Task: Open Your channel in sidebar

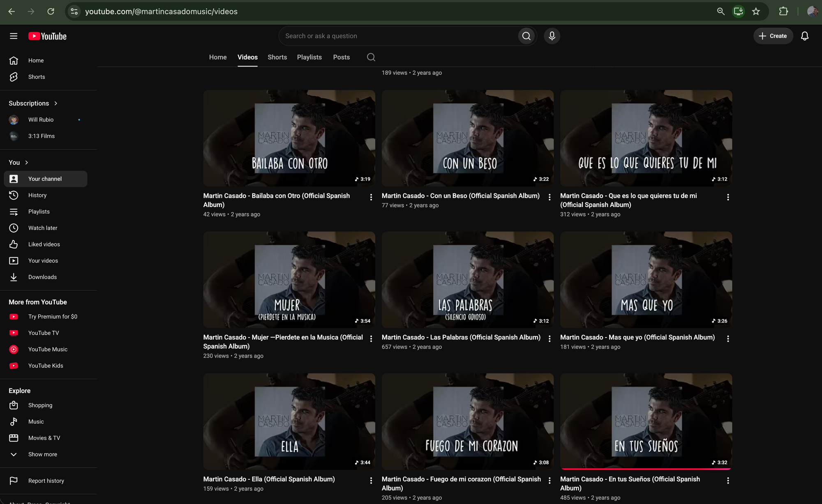Action: click(46, 179)
